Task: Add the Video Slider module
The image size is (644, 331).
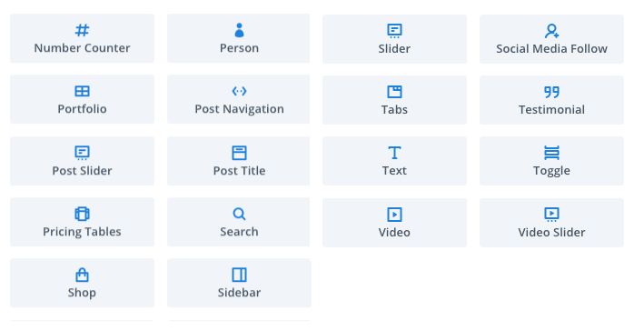Action: point(551,223)
